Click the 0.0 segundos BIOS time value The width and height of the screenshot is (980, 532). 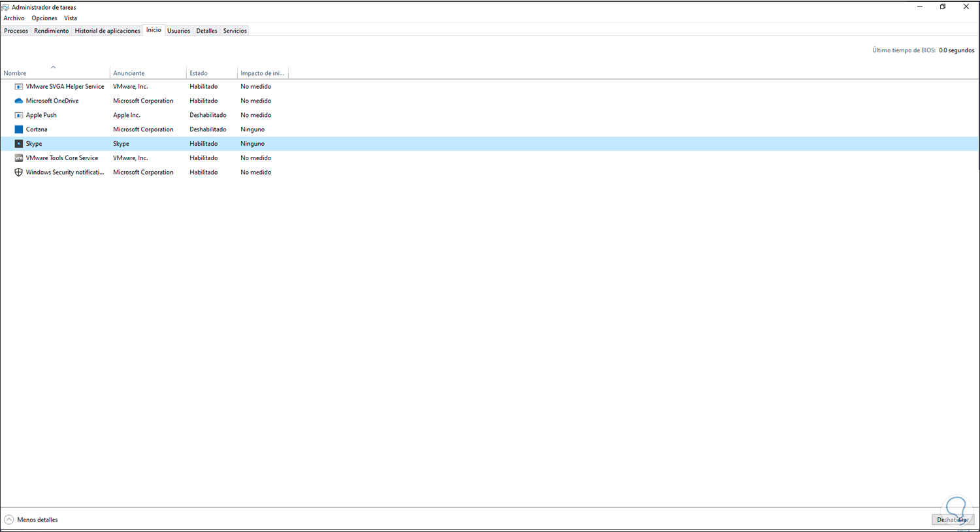(956, 50)
